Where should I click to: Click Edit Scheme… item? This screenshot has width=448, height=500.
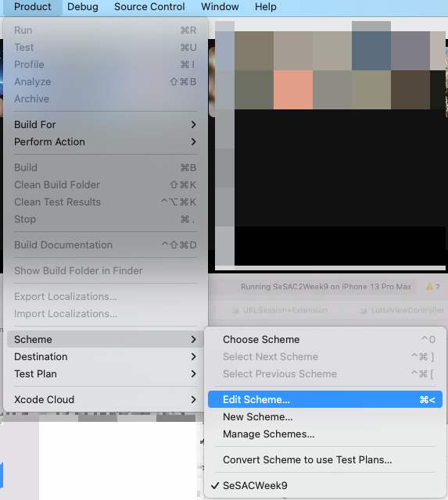click(x=325, y=399)
